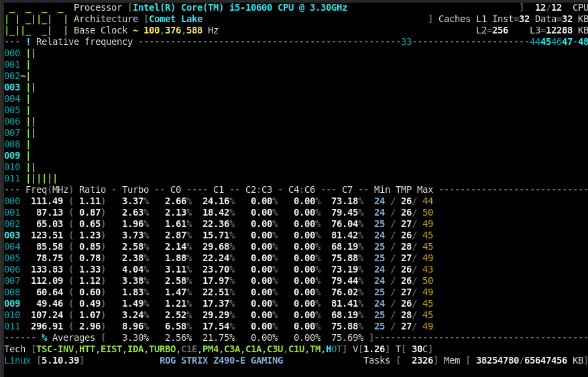Click the Turbo column header
This screenshot has width=588, height=377.
pos(135,190)
